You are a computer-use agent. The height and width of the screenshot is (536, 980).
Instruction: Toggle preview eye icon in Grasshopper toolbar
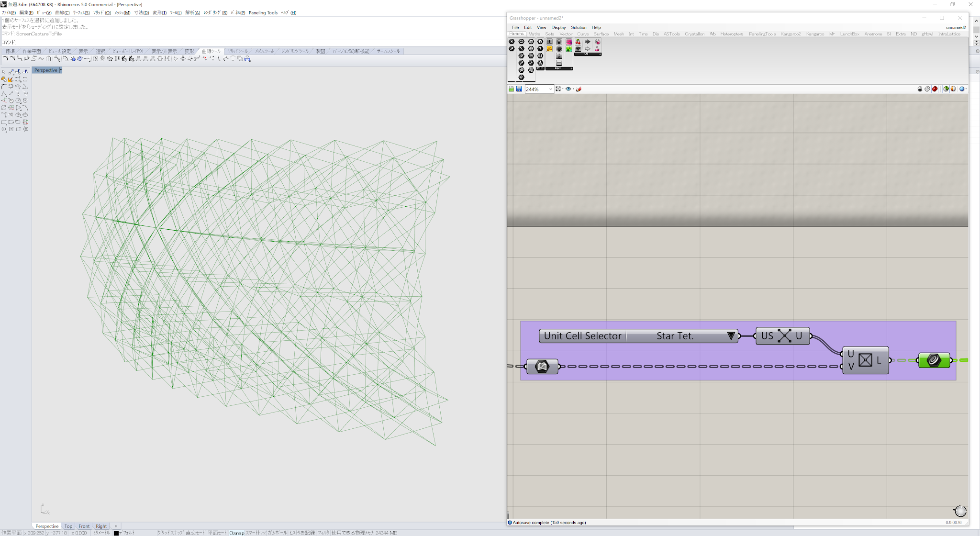568,89
